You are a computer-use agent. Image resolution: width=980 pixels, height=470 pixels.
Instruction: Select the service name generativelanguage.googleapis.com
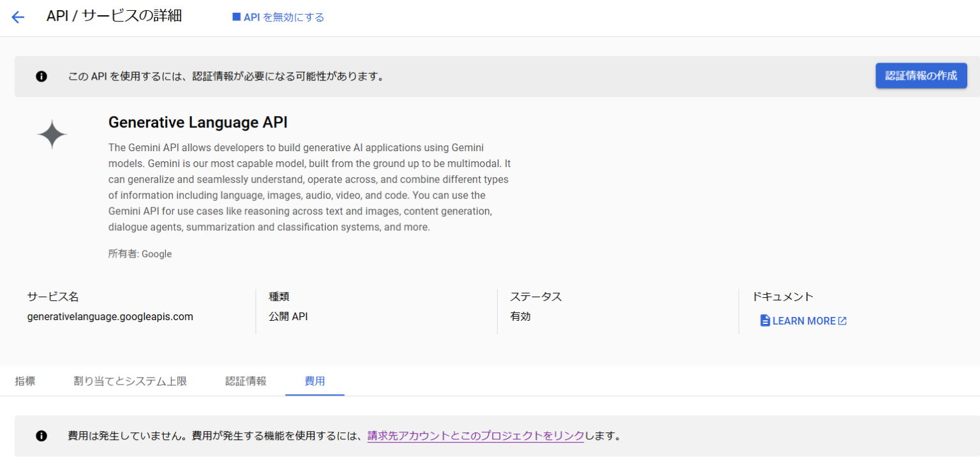(x=109, y=316)
